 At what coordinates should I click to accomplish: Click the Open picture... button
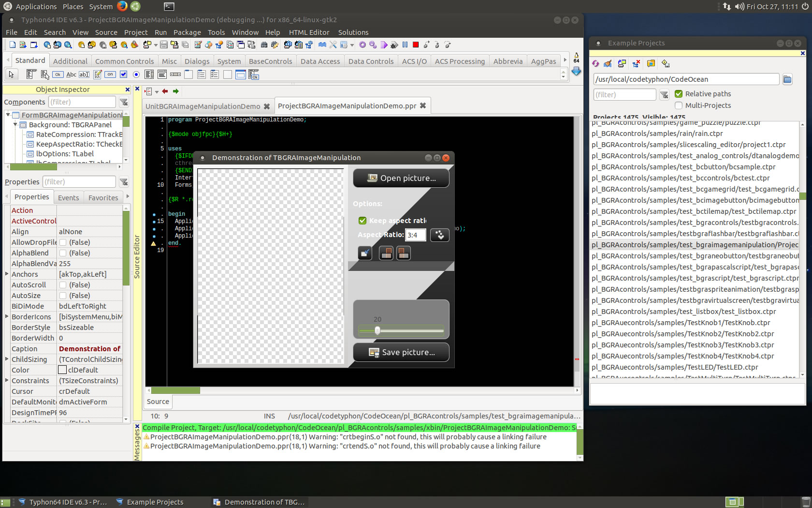point(401,178)
